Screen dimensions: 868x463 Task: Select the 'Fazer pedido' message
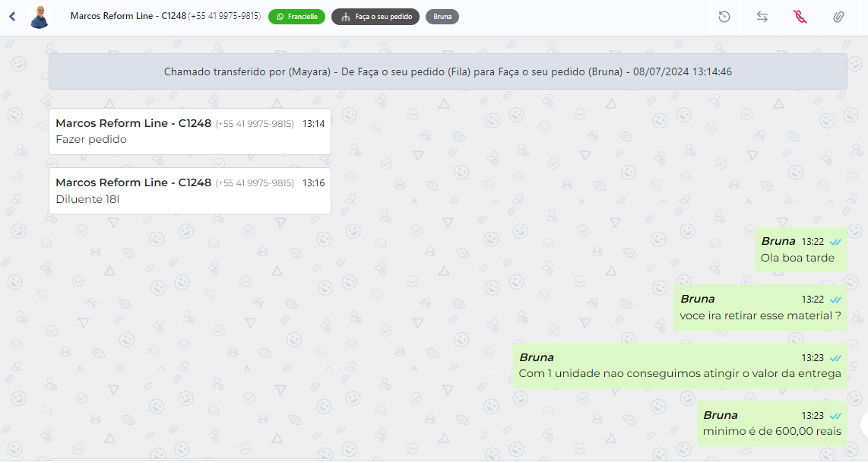[x=91, y=139]
